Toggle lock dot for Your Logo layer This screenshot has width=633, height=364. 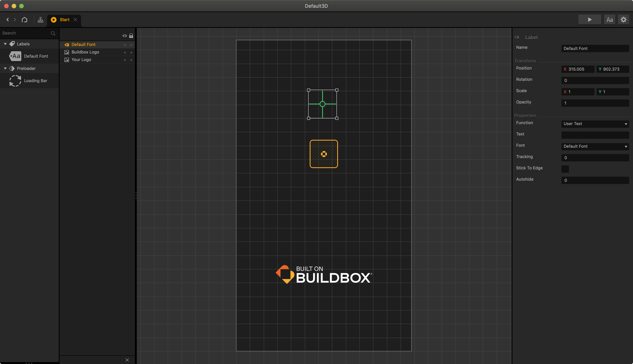pos(131,60)
